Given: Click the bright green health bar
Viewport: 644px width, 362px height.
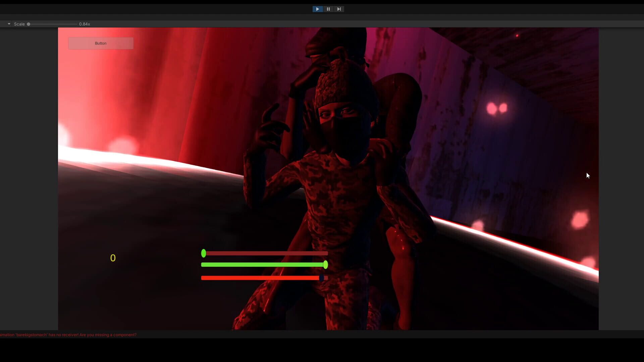Looking at the screenshot, I should 262,265.
